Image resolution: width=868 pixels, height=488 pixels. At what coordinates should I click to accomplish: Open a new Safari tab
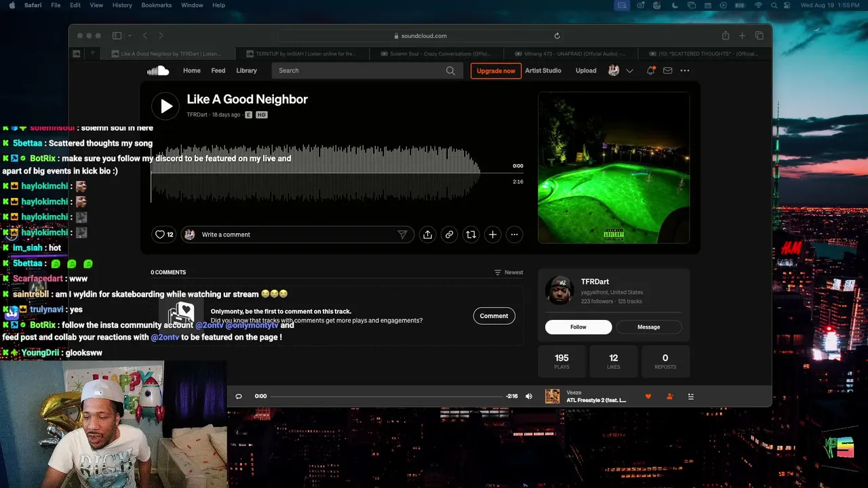[742, 35]
